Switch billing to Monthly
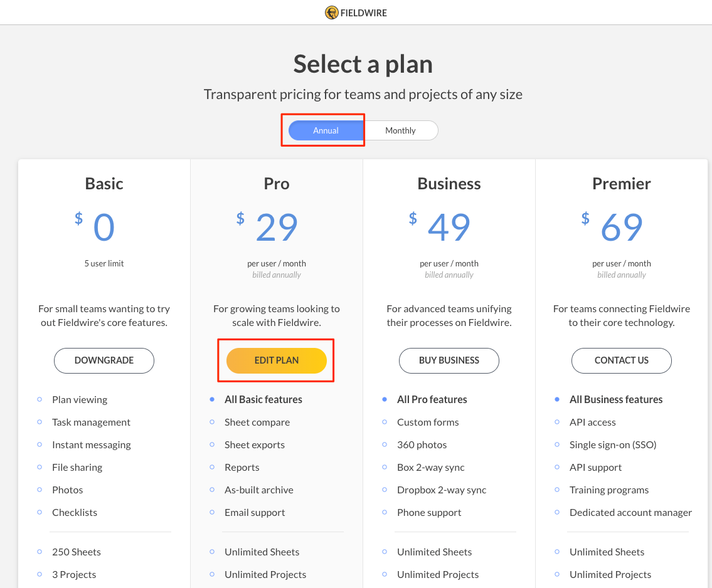This screenshot has height=588, width=712. [x=400, y=130]
